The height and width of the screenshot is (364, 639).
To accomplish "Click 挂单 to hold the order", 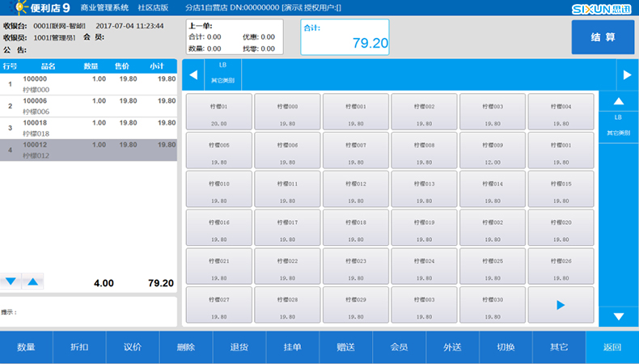I will (x=292, y=347).
